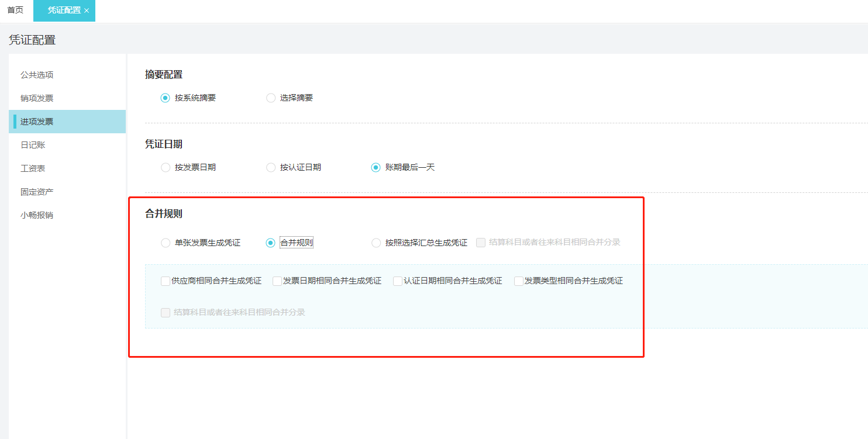Open 销项发票 in the sidebar
This screenshot has height=439, width=868.
click(x=37, y=98)
